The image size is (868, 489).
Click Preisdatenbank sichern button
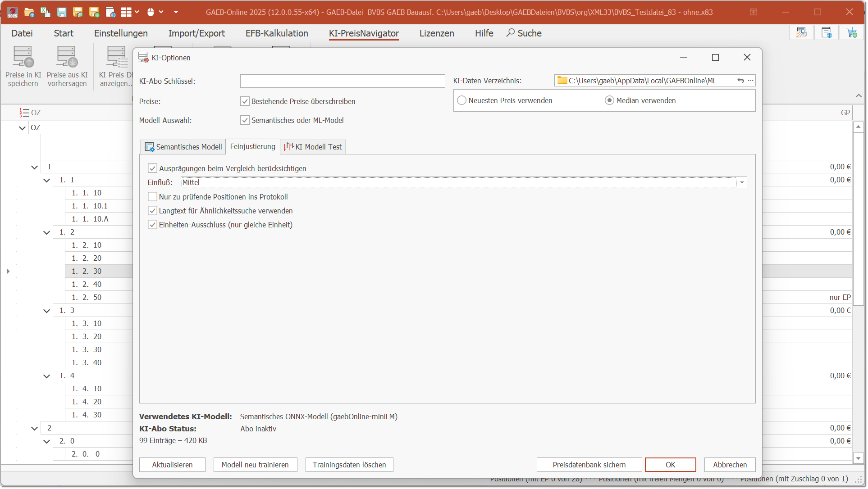(589, 465)
